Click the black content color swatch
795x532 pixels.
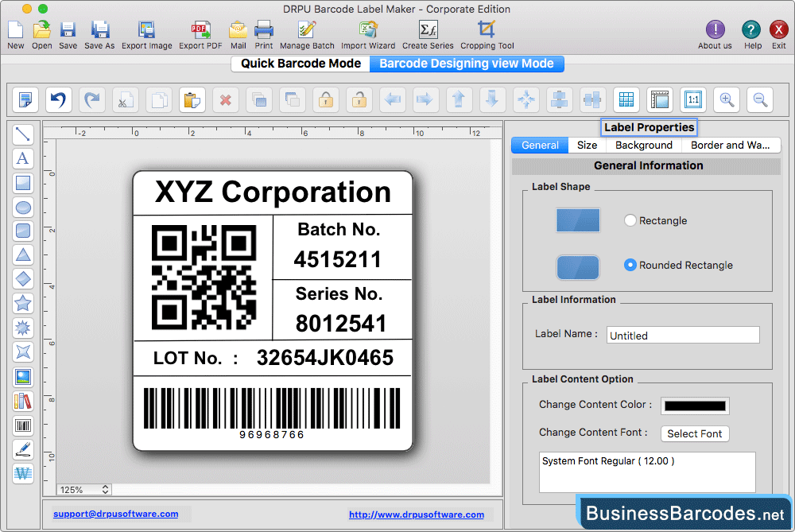pyautogui.click(x=695, y=406)
